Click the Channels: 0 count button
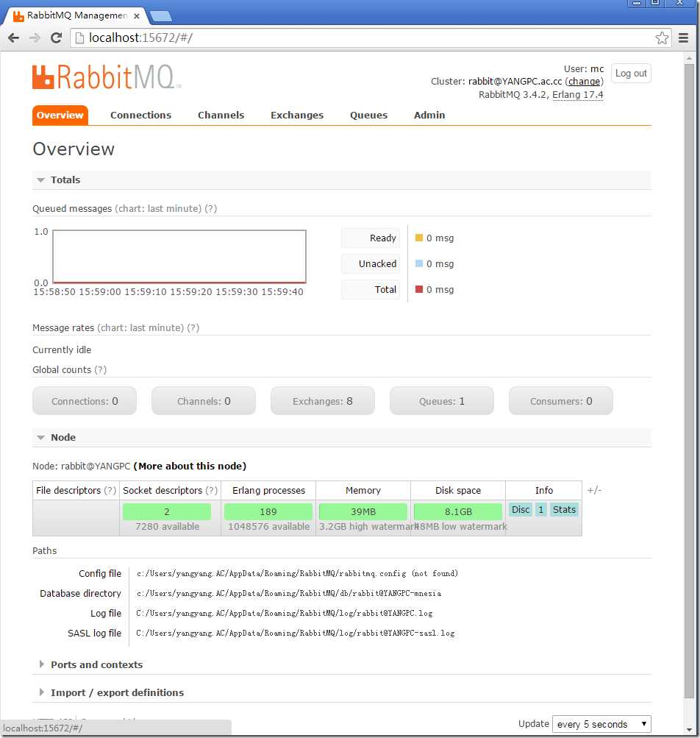This screenshot has height=738, width=700. pyautogui.click(x=204, y=401)
